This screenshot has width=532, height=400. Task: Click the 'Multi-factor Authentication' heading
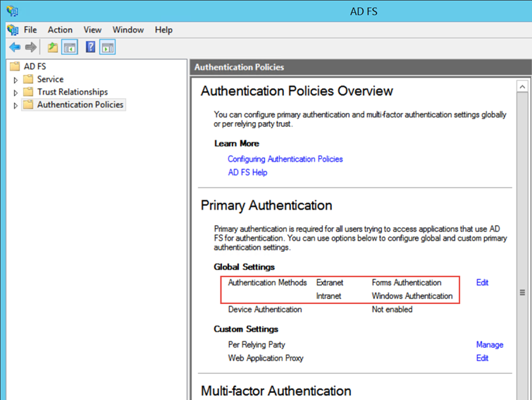pyautogui.click(x=276, y=391)
